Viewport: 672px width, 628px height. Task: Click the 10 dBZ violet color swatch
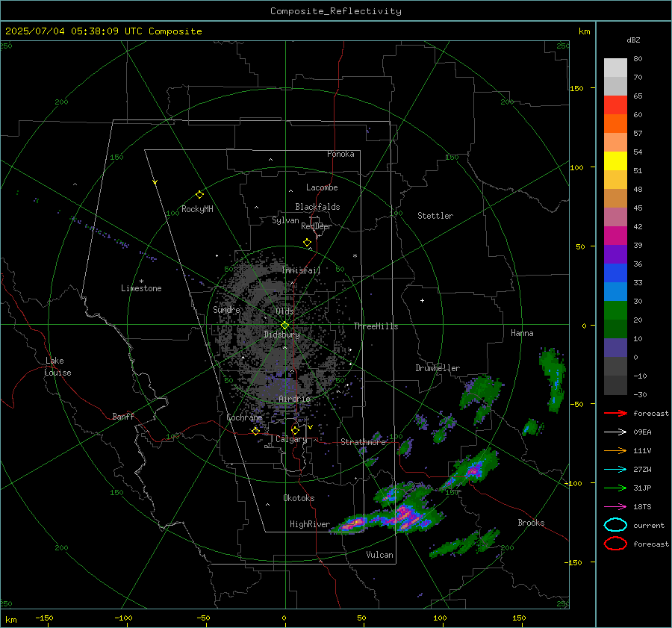(615, 348)
